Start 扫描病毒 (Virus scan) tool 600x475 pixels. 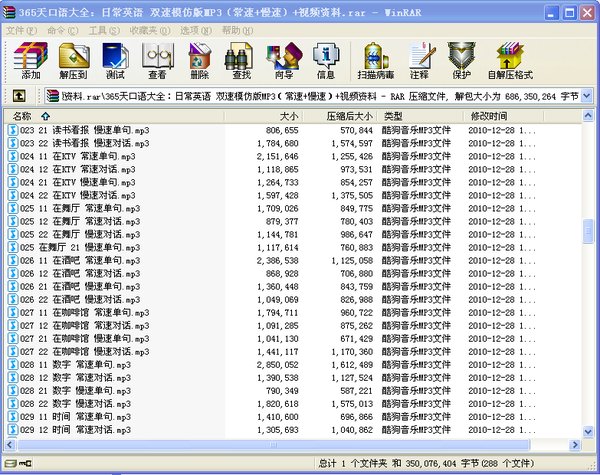click(x=376, y=60)
